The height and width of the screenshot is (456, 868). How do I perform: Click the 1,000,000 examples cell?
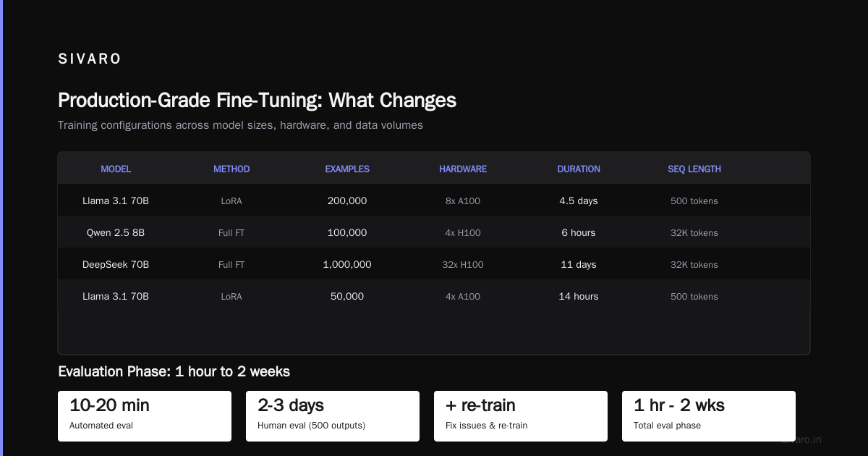[x=347, y=264]
